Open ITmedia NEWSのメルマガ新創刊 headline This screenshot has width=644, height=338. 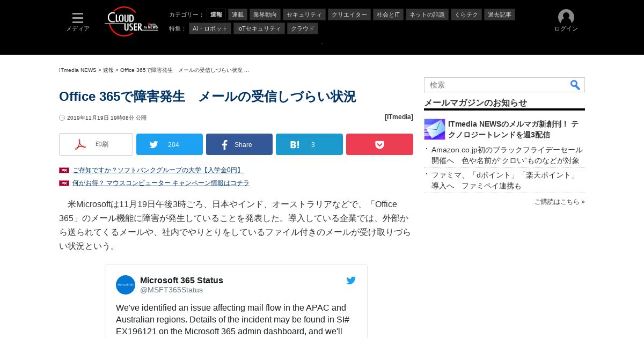pos(513,129)
